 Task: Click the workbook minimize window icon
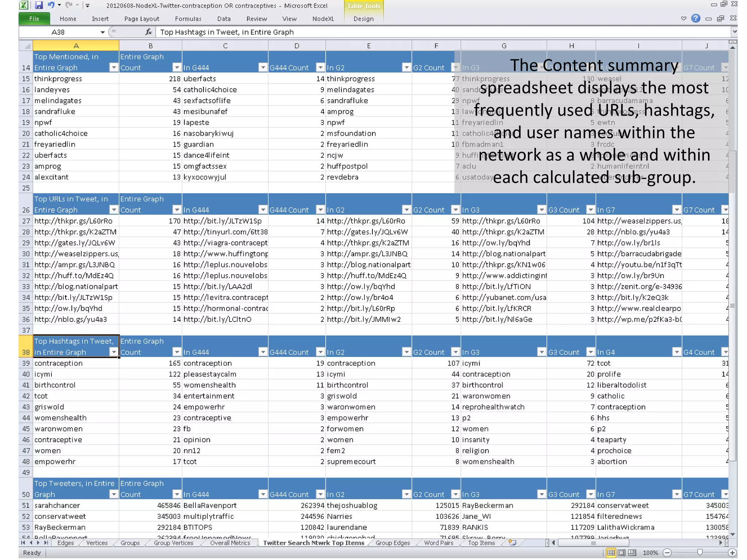pos(708,19)
